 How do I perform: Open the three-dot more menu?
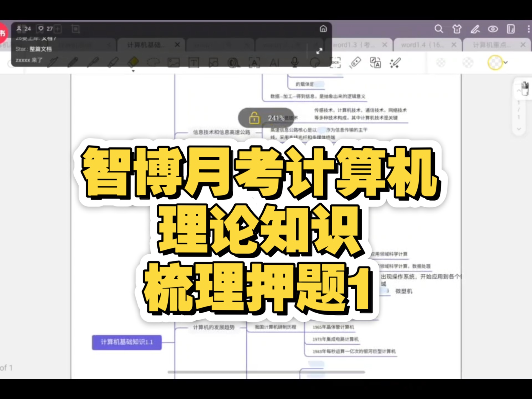coord(529,29)
